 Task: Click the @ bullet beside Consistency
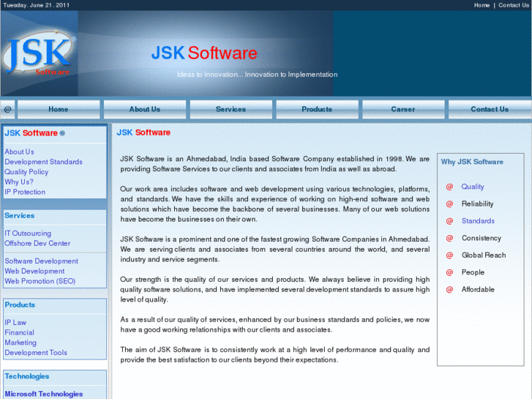pos(449,238)
